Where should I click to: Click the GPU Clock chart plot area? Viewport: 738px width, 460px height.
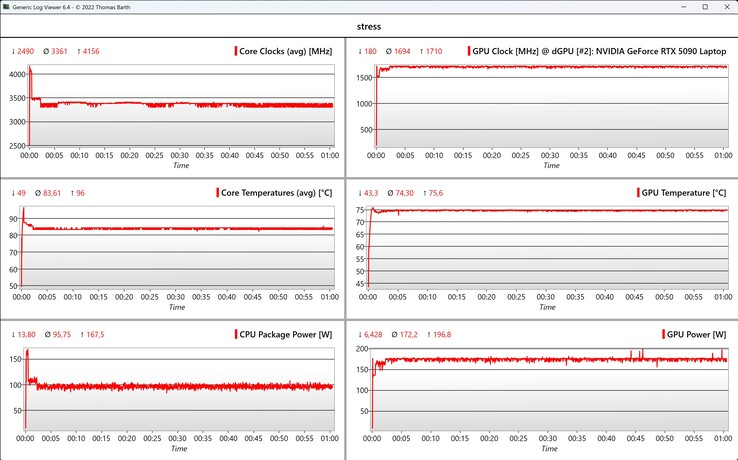click(x=552, y=105)
